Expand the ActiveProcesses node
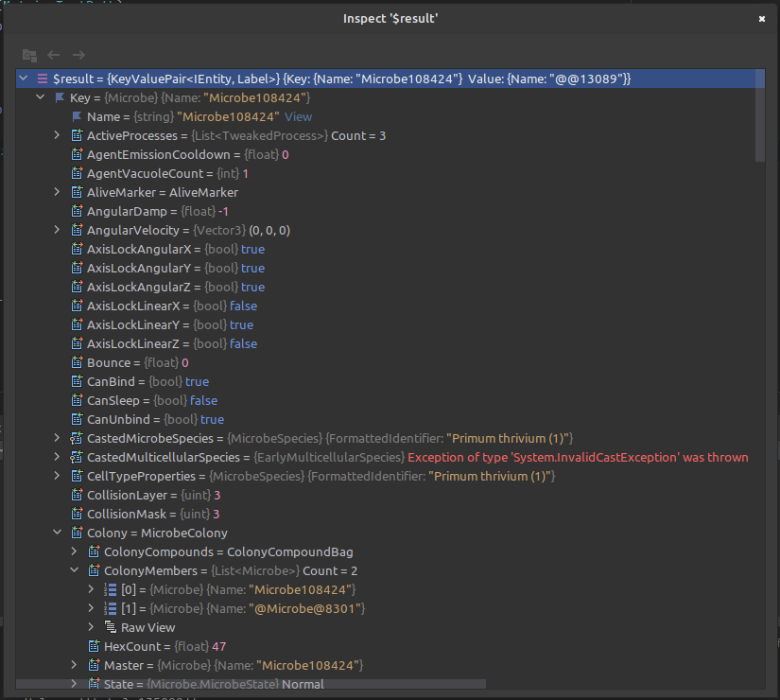Viewport: 780px width, 700px height. pos(57,135)
